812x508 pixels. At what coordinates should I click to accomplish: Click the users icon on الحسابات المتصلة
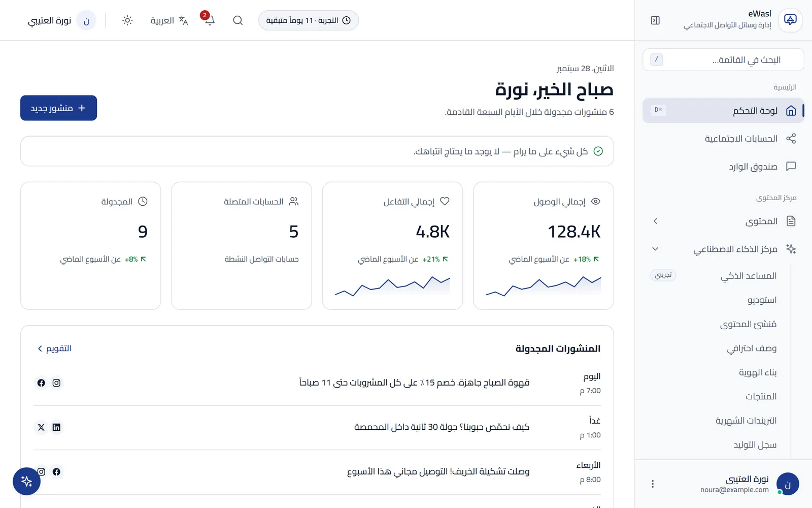pyautogui.click(x=294, y=202)
